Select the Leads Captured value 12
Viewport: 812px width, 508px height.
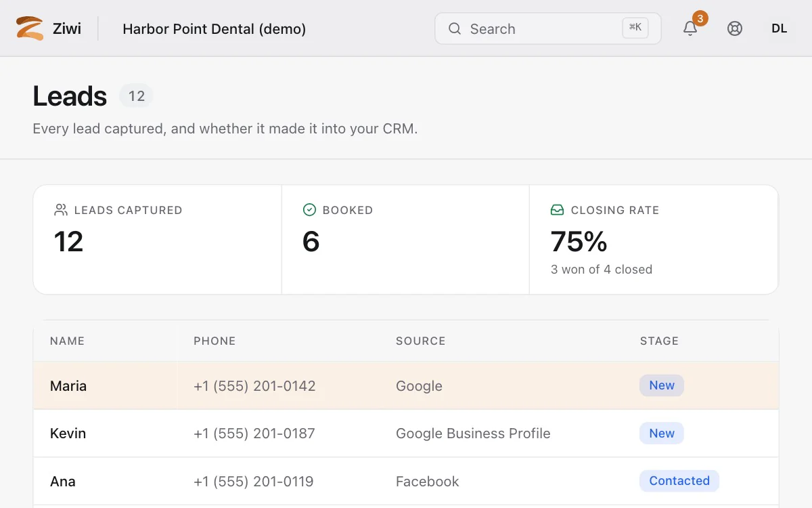[68, 242]
